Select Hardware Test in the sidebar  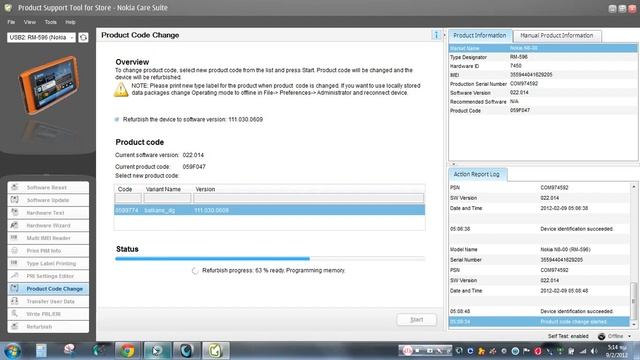click(48, 213)
